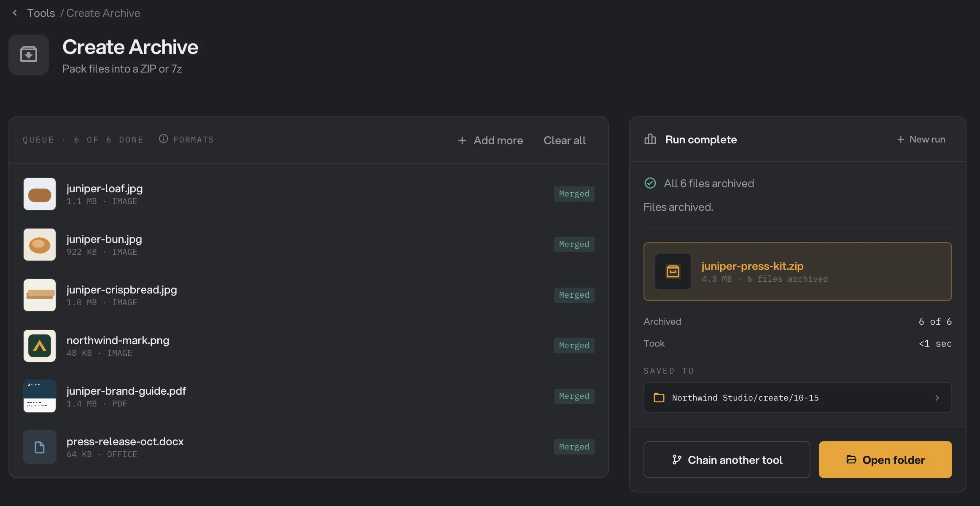980x506 pixels.
Task: Click the press-release-oct.docx file name
Action: pos(125,441)
